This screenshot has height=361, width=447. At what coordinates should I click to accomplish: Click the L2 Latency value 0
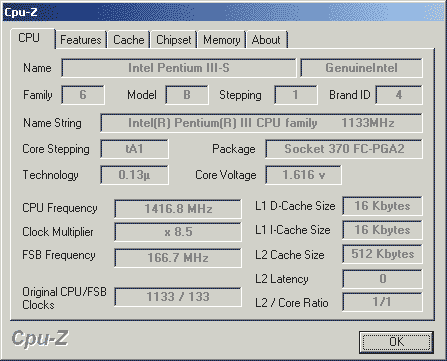point(382,279)
